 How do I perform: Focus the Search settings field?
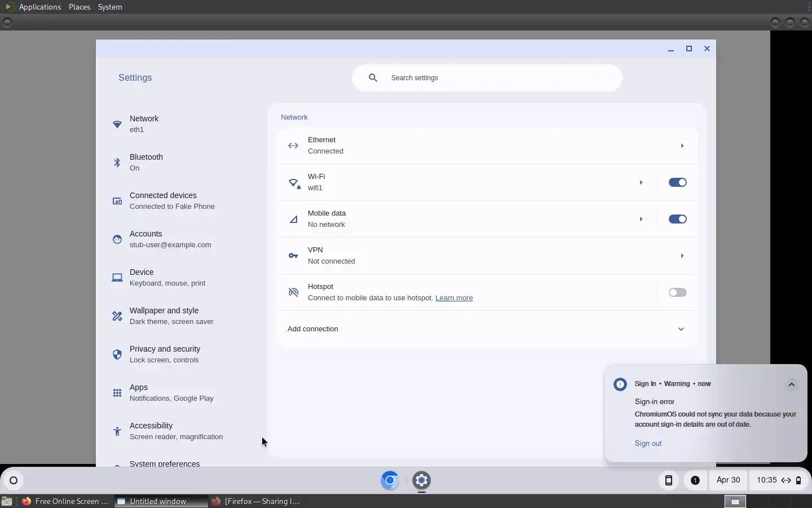coord(487,78)
